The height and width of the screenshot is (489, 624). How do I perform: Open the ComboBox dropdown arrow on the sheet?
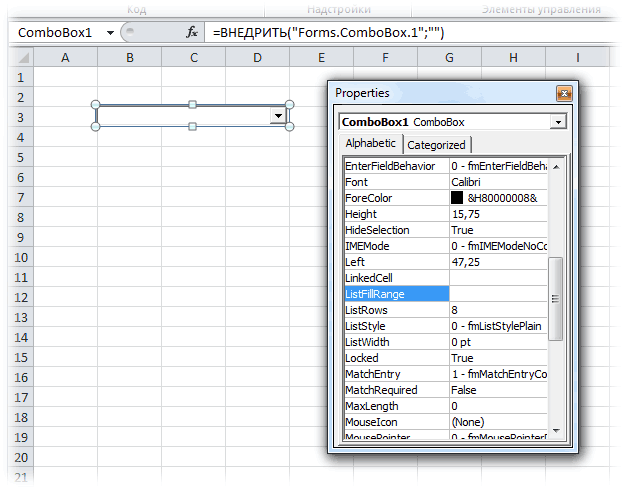click(x=278, y=117)
